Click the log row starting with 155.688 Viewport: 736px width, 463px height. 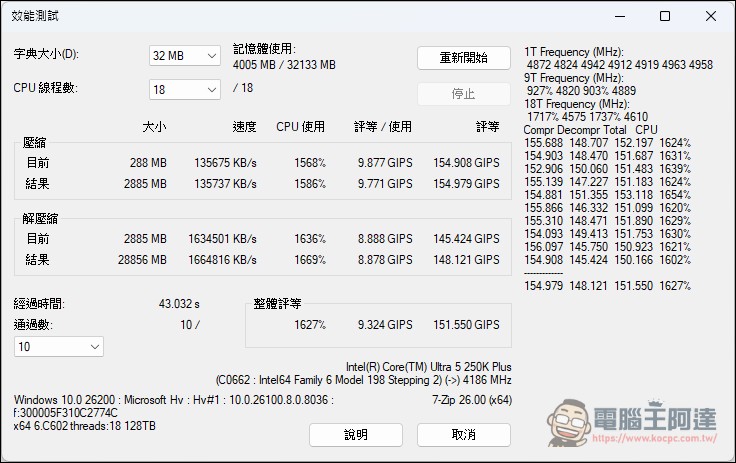click(x=607, y=143)
